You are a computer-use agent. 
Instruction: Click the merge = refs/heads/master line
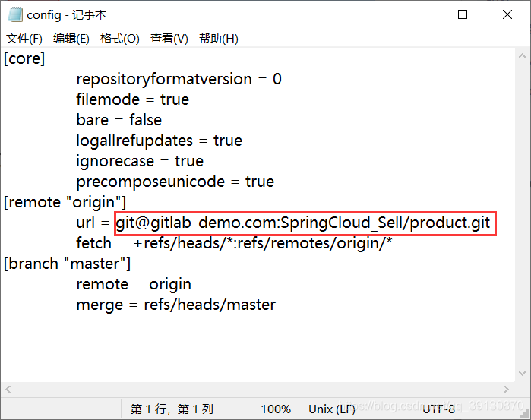point(175,305)
